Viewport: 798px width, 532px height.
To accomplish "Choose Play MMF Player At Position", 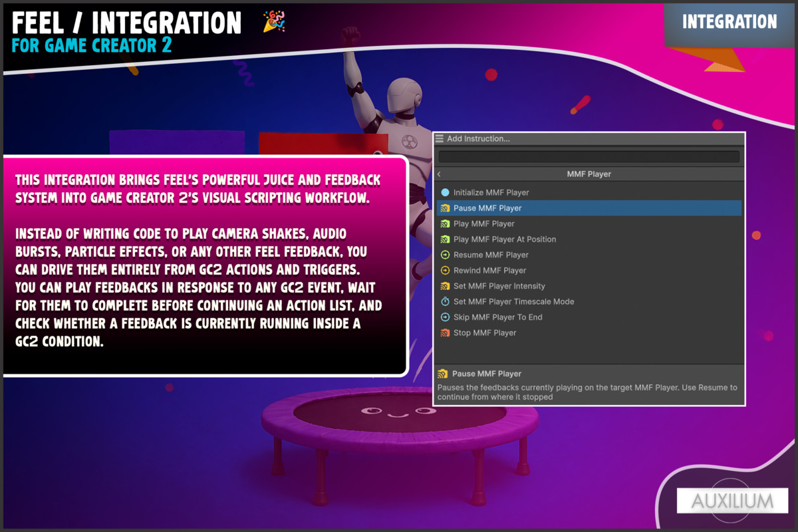I will click(589, 239).
